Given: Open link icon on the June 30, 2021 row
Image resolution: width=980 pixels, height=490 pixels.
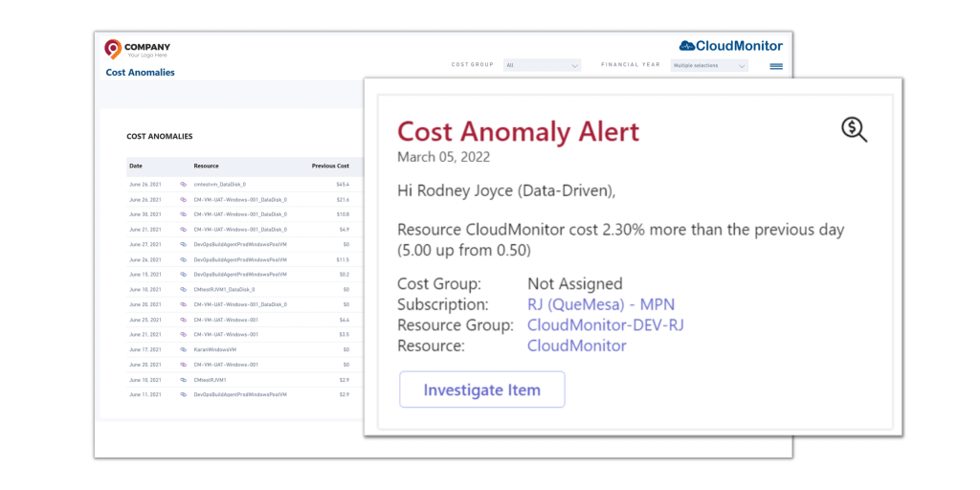Looking at the screenshot, I should tap(183, 214).
